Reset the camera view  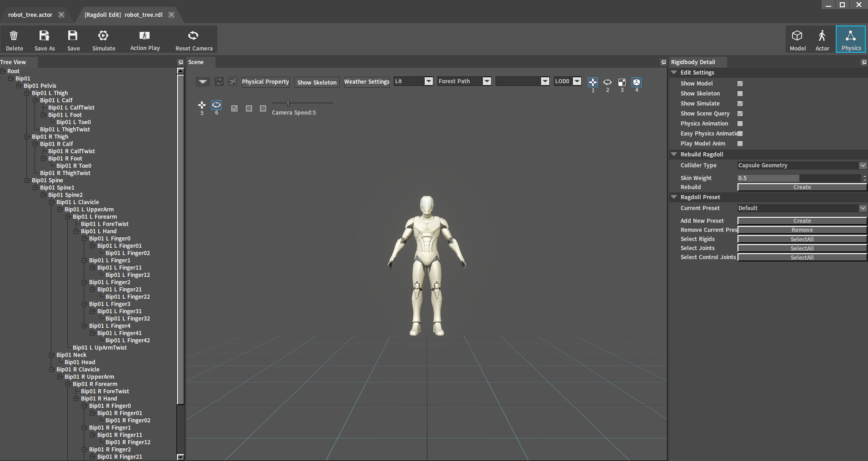194,36
